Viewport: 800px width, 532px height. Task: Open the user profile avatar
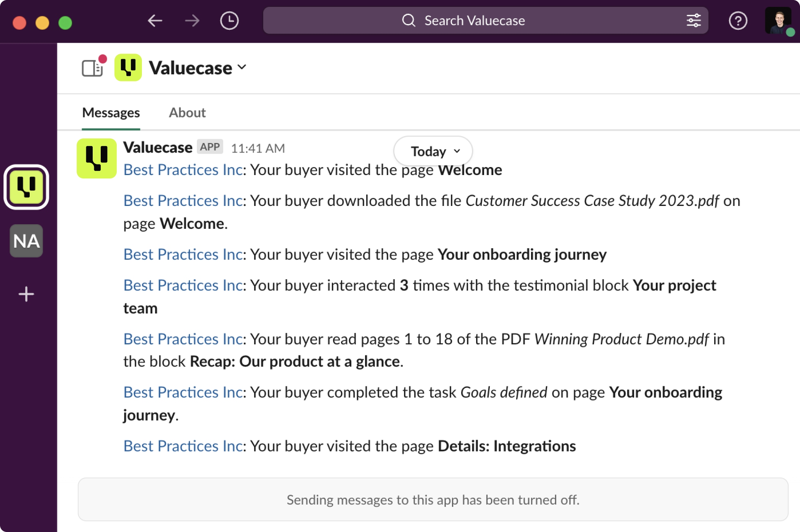coord(778,21)
